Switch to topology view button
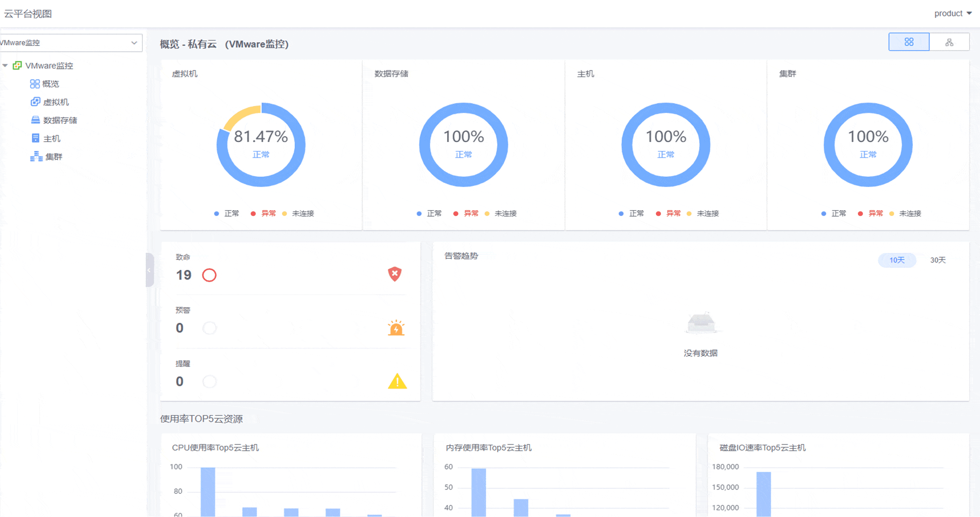The width and height of the screenshot is (980, 517). [949, 42]
